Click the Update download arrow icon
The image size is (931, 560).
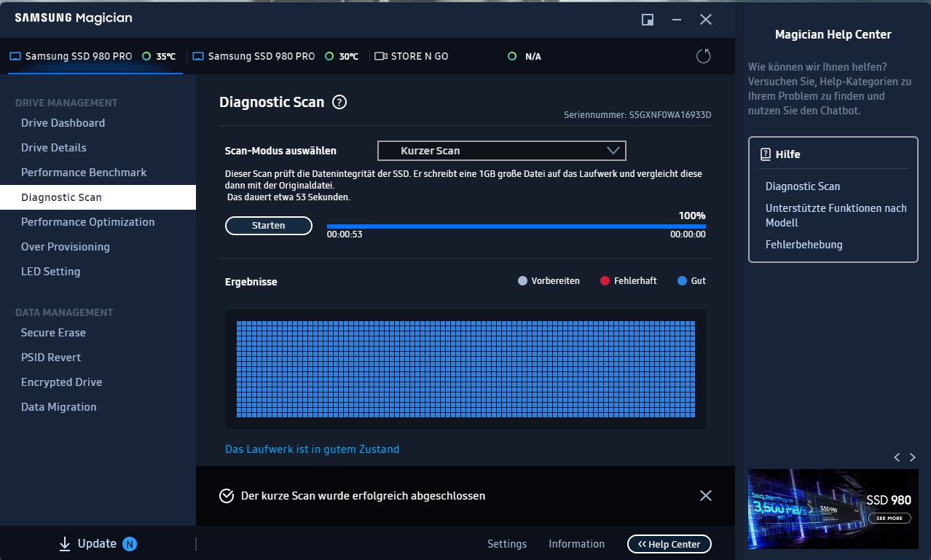65,543
